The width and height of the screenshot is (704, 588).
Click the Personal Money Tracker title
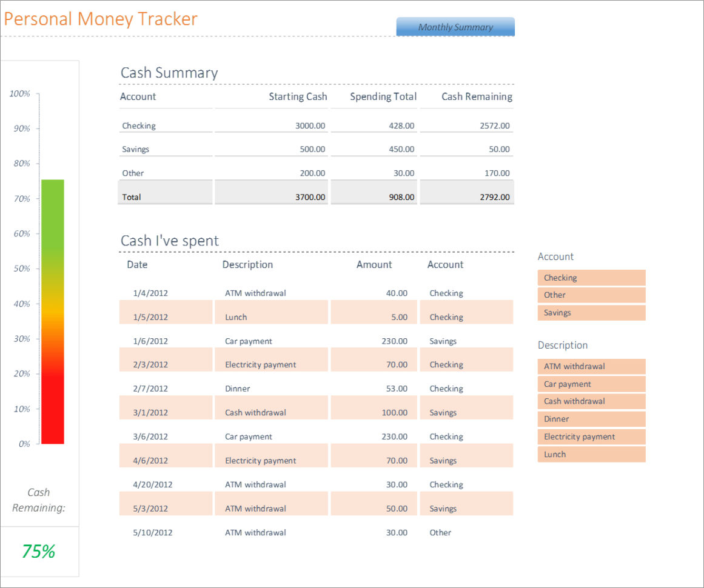pos(100,19)
